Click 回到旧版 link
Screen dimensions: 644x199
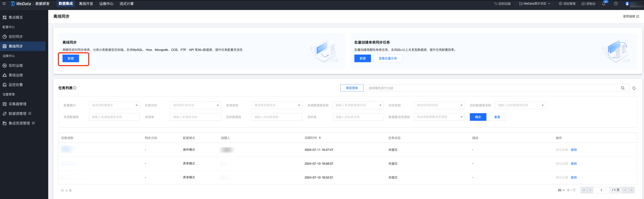tap(502, 4)
